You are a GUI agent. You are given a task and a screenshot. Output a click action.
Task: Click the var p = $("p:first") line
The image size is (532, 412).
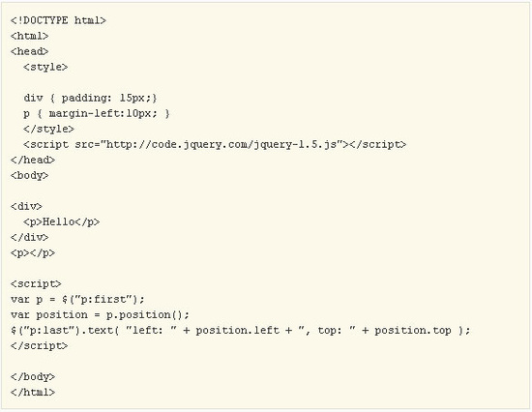pos(77,299)
